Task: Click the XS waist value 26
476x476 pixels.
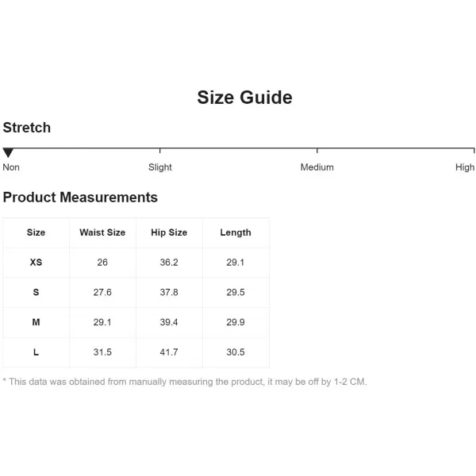Action: 102,263
